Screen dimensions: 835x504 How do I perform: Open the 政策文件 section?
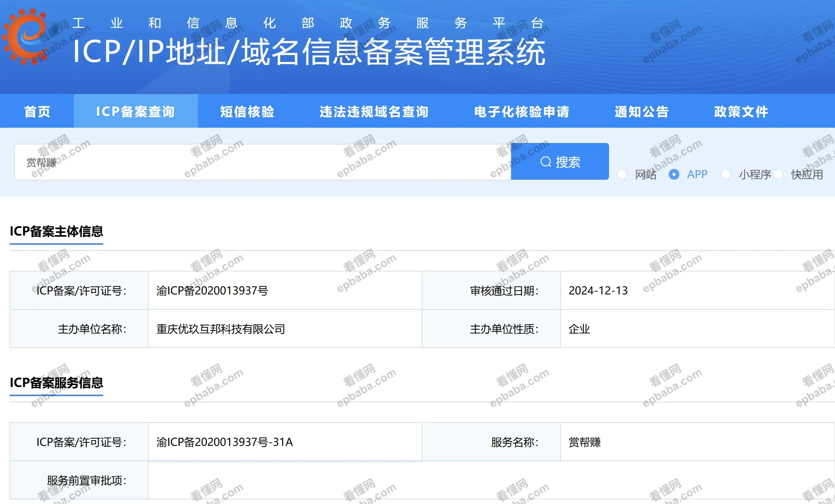click(x=740, y=111)
